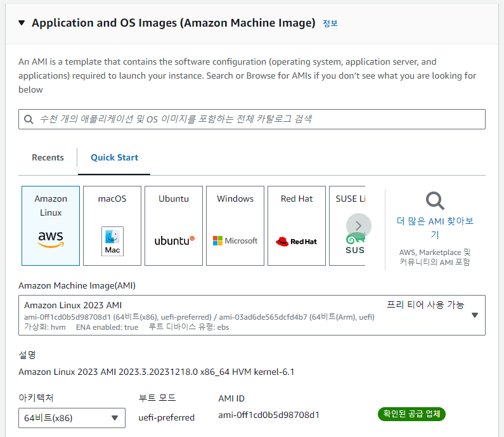Screen dimensions: 504x437
Task: Select the SUSE Linux AMI tile
Action: pos(347,226)
